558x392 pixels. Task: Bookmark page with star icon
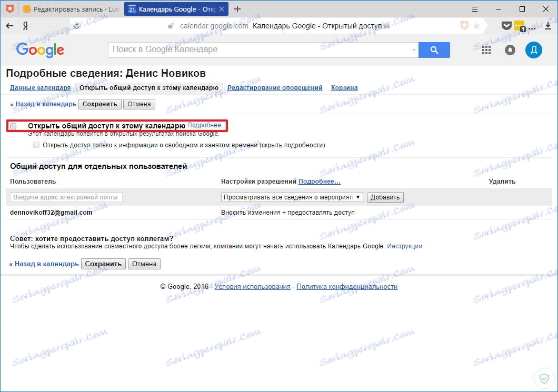point(477,26)
